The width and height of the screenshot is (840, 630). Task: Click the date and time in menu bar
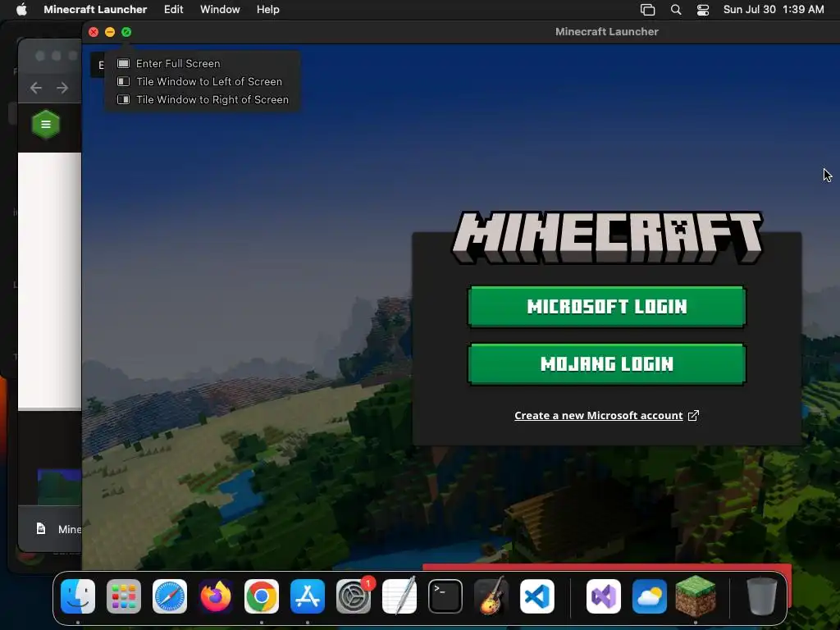pyautogui.click(x=774, y=10)
